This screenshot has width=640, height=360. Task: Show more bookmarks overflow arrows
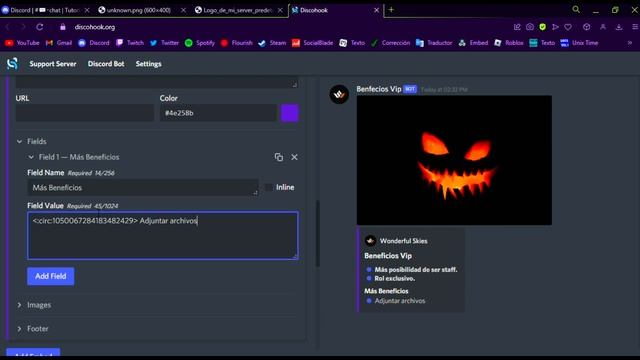(630, 43)
